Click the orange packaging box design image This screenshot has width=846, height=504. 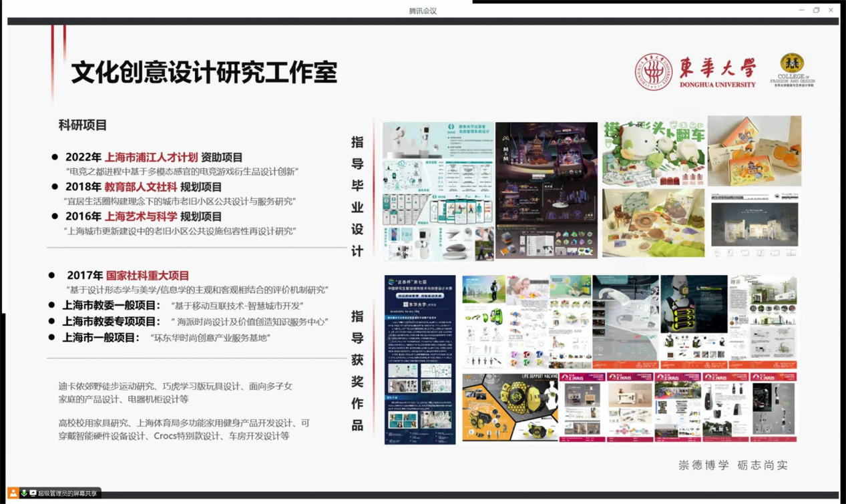coord(755,152)
